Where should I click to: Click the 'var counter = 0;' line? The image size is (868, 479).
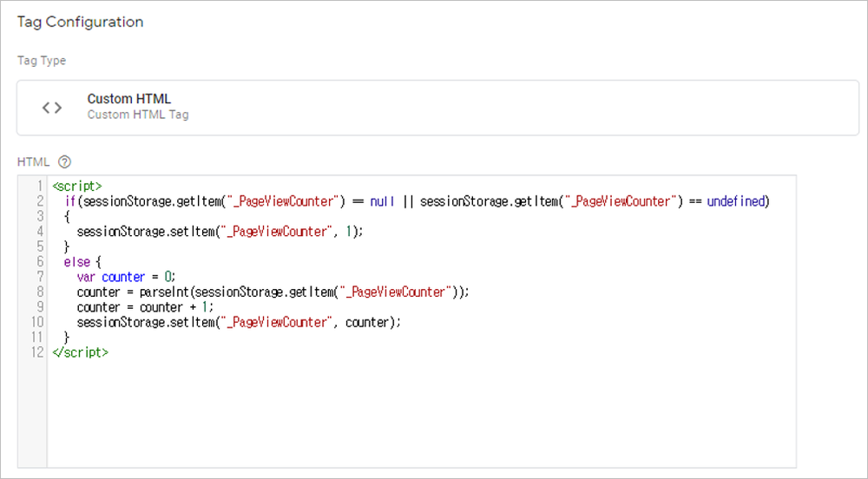pos(126,277)
